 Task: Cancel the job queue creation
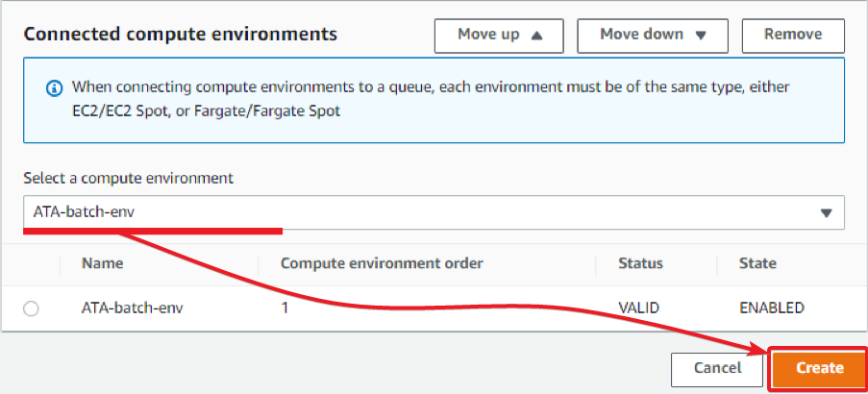(717, 369)
